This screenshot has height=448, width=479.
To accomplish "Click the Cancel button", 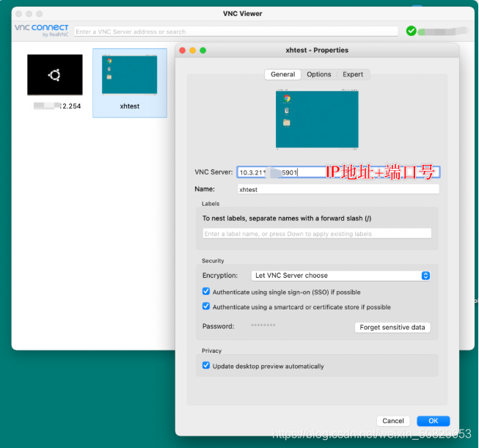I will [393, 421].
